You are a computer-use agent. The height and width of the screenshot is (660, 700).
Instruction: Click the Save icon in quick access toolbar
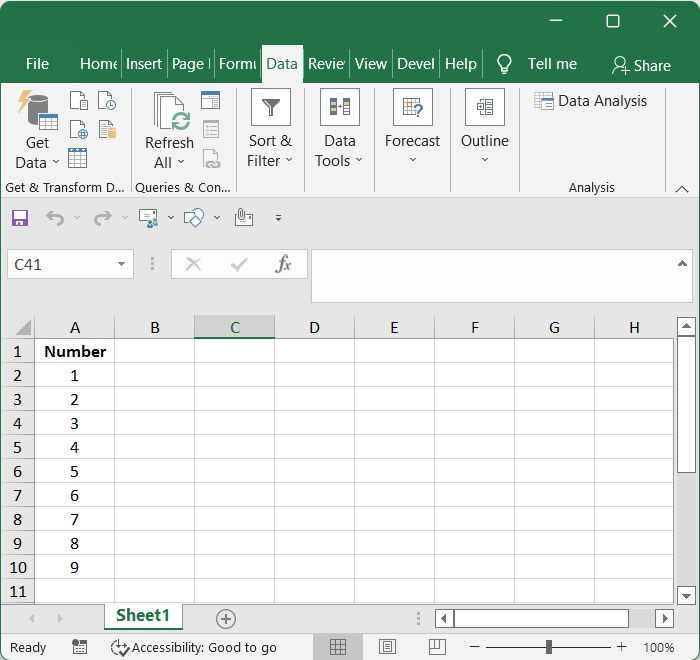pos(20,217)
